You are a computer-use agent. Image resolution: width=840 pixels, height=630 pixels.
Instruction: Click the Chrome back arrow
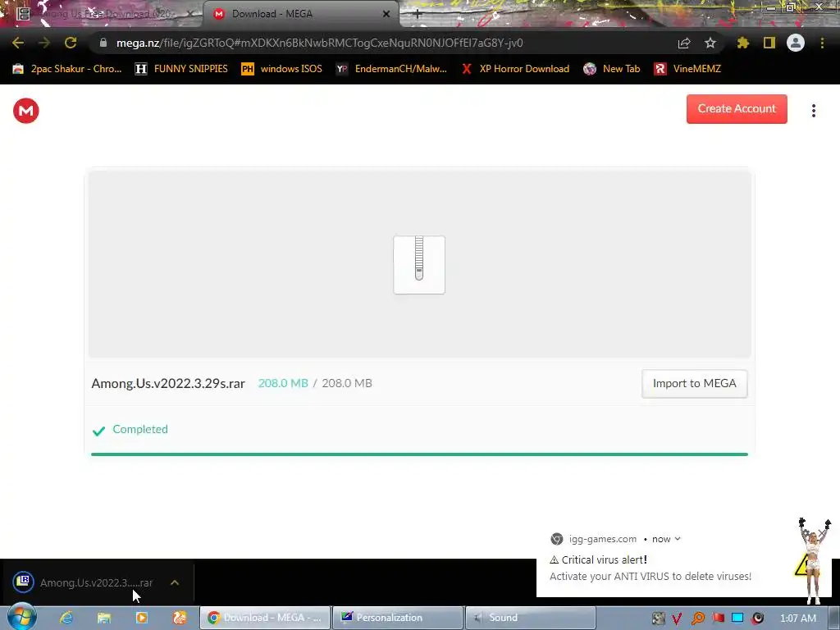coord(18,43)
